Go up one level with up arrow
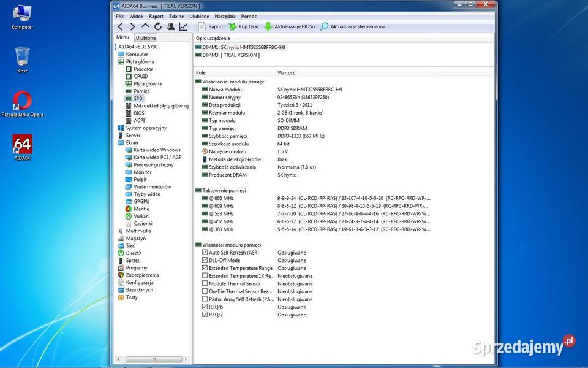This screenshot has width=588, height=368. point(145,26)
